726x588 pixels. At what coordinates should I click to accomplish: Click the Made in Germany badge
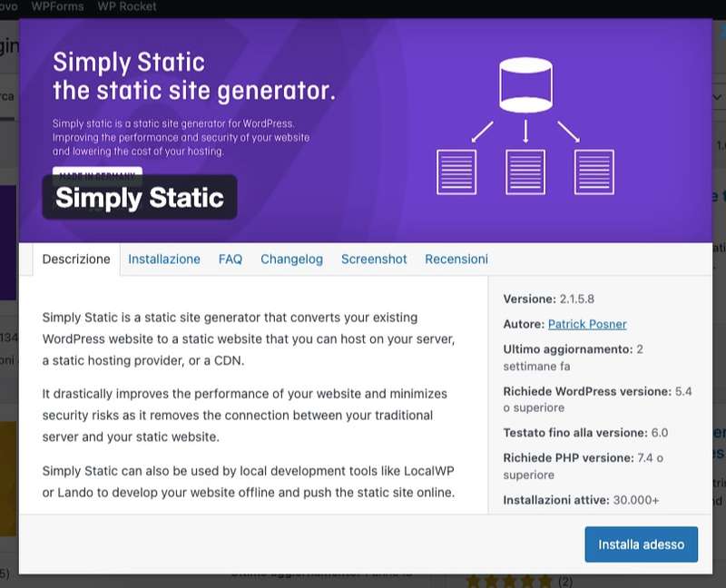click(x=97, y=171)
